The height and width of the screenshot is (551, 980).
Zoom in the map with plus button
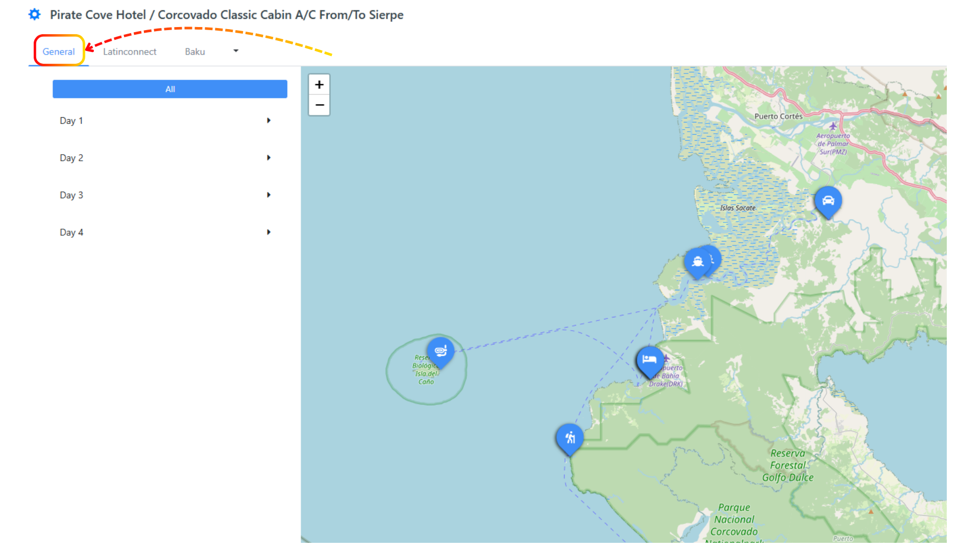[320, 85]
